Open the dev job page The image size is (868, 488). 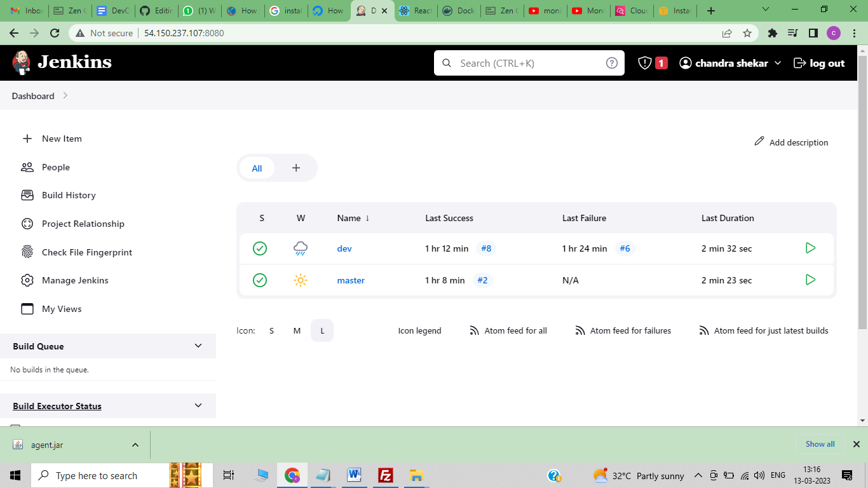point(344,248)
